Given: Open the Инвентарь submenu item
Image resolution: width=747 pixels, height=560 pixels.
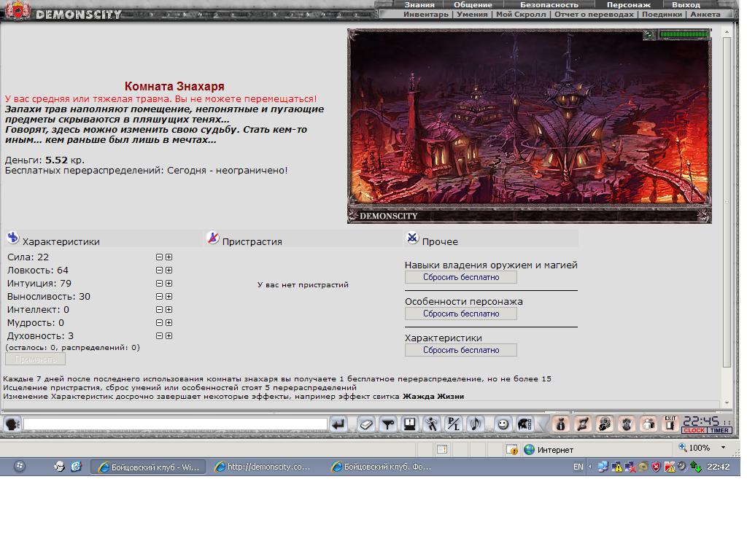Looking at the screenshot, I should point(425,15).
